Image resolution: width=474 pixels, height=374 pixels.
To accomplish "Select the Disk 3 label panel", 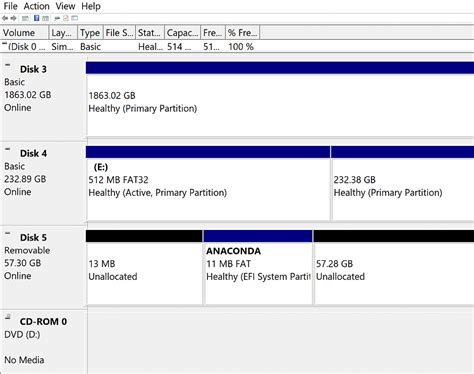I will 43,98.
